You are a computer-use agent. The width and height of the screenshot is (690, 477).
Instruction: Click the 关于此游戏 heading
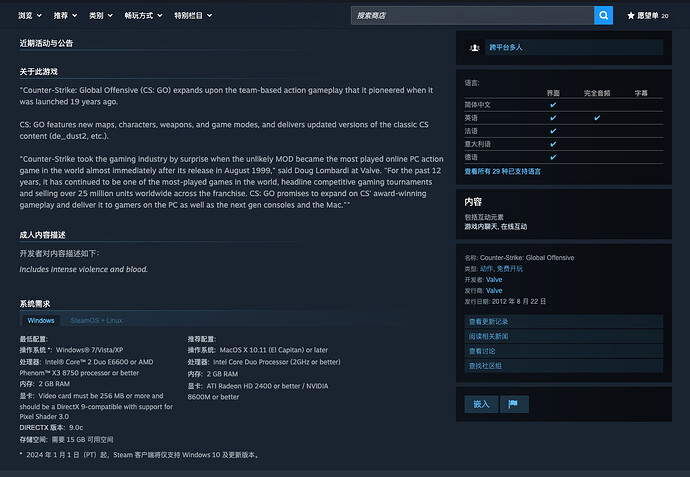click(38, 72)
